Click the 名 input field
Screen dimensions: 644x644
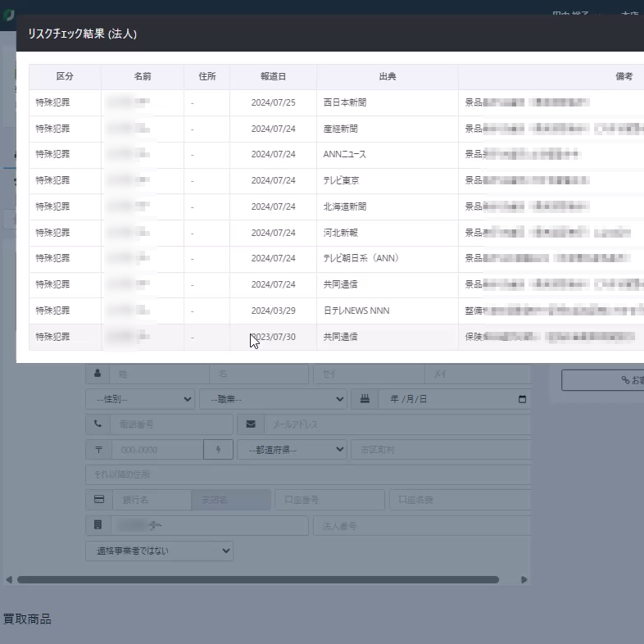click(259, 374)
